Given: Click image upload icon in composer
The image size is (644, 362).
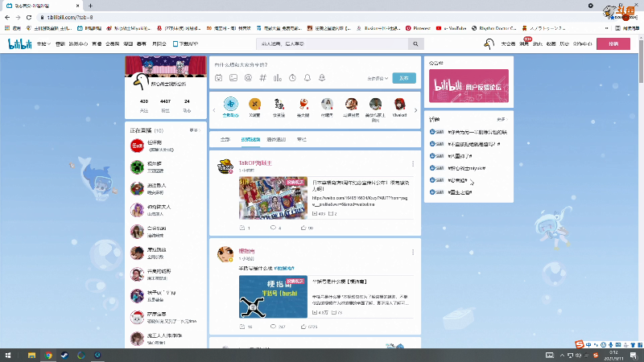Looking at the screenshot, I should coord(233,78).
